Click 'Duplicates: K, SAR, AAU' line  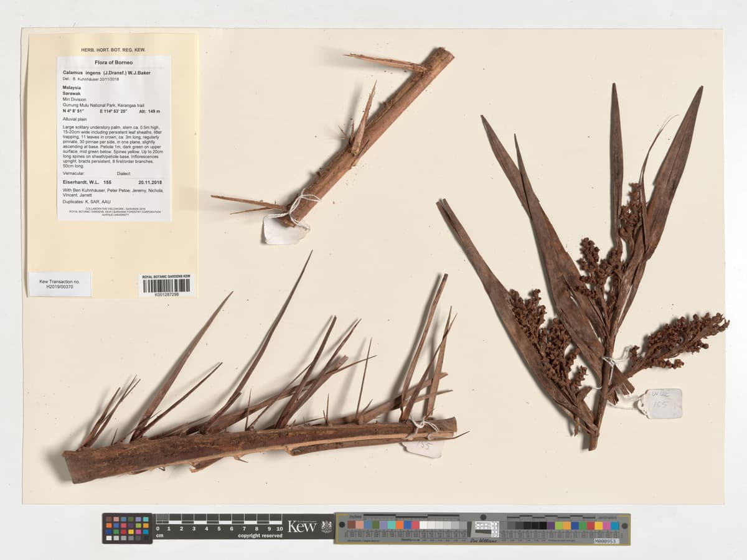point(86,202)
